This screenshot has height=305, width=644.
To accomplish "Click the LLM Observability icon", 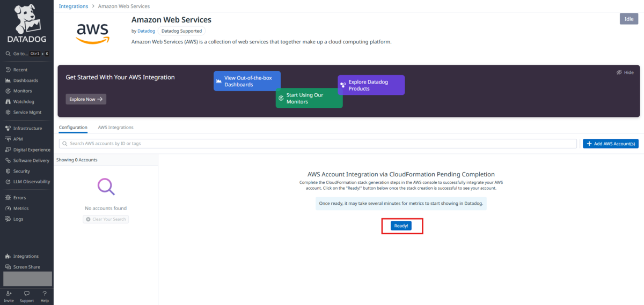I will tap(8, 182).
